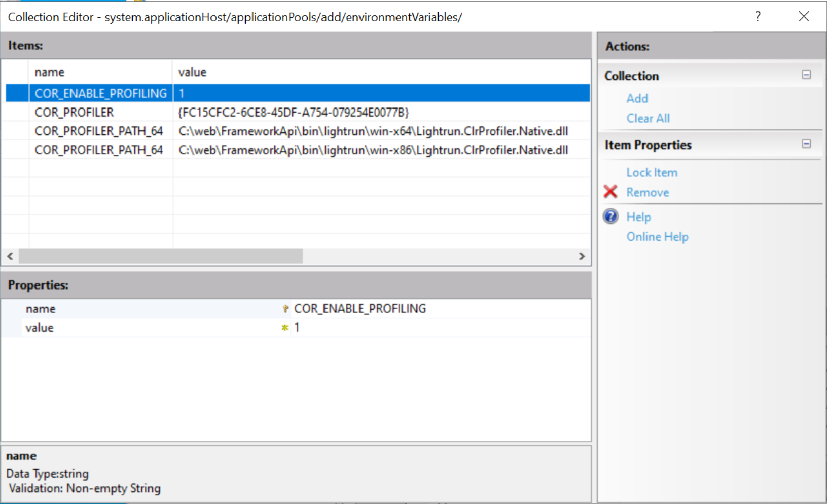Image resolution: width=827 pixels, height=504 pixels.
Task: Select the win-x64 profiler path row
Action: (x=98, y=131)
